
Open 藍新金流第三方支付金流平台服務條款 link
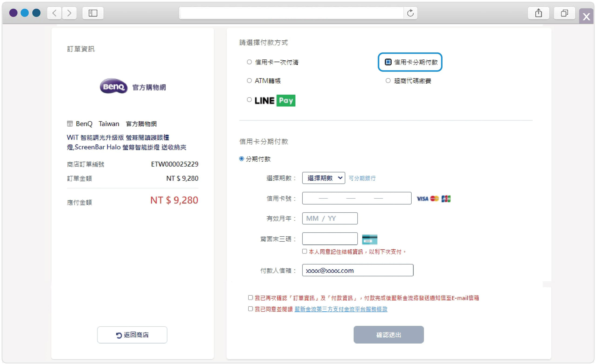341,309
